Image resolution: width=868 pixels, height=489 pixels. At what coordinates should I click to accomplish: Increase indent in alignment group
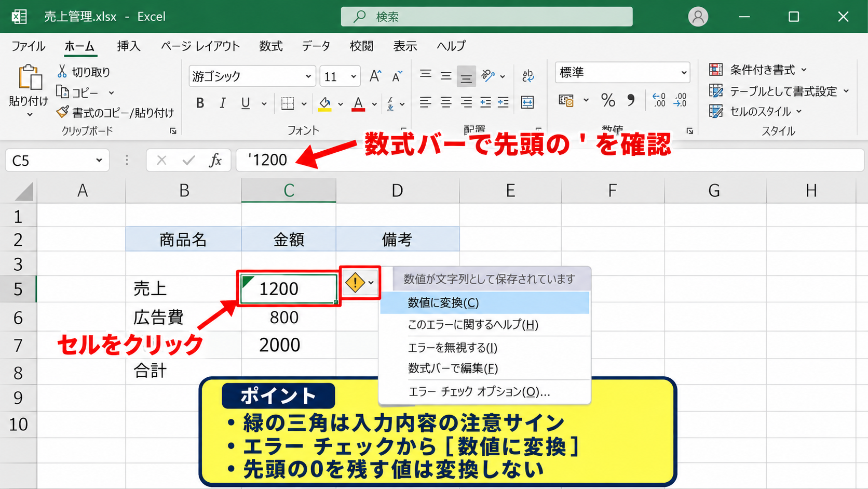click(x=503, y=102)
